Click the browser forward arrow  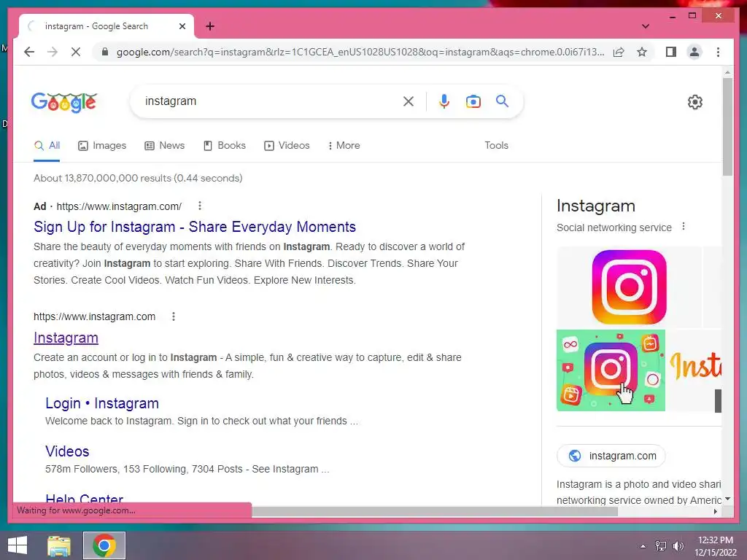click(x=53, y=52)
